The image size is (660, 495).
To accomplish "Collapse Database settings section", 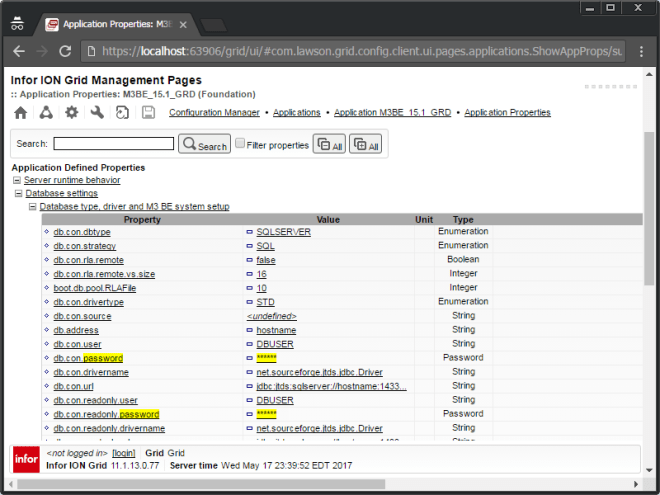I will (18, 193).
